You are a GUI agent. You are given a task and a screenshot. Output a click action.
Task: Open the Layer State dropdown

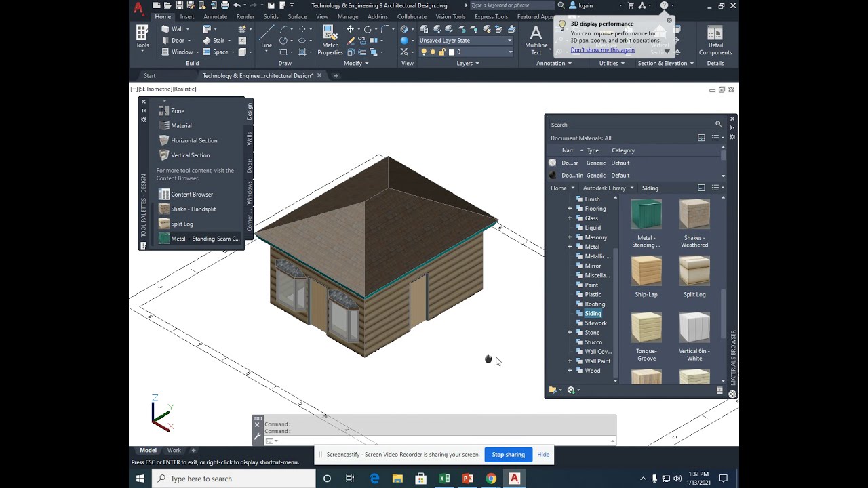coord(465,41)
